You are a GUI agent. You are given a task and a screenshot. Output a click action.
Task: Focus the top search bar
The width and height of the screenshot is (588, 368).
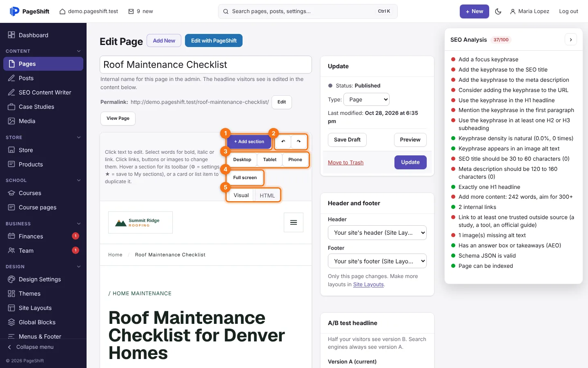[308, 11]
